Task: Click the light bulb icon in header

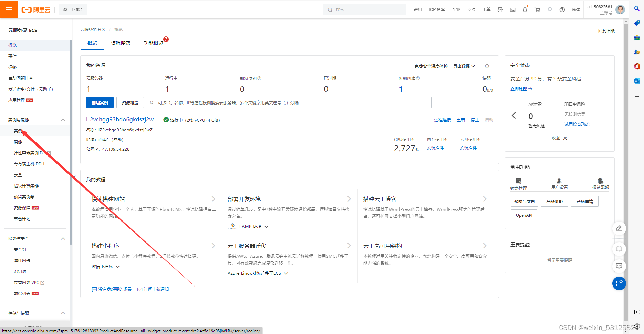Action: coord(550,10)
